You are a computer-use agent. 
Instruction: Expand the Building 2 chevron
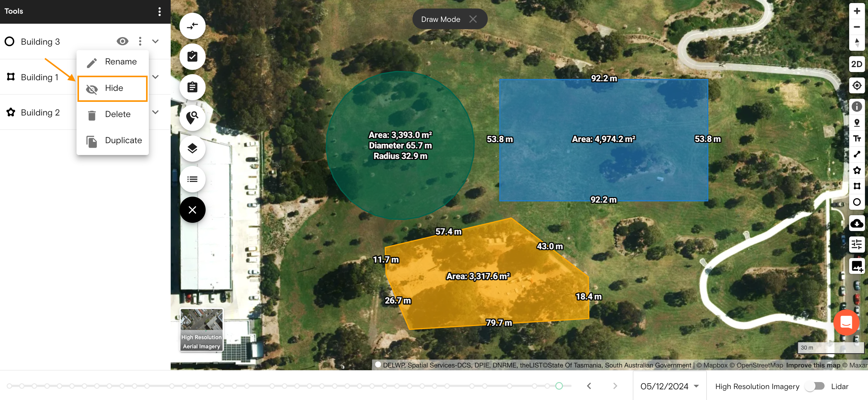tap(155, 112)
